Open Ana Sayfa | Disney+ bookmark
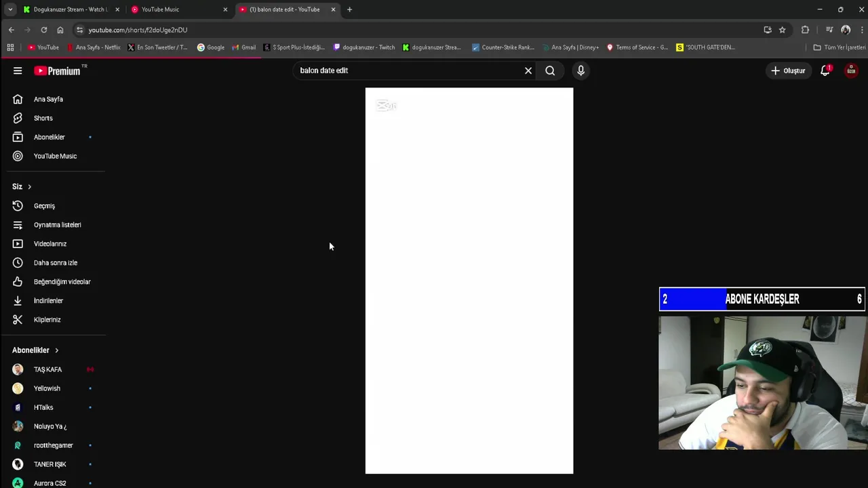 point(570,47)
